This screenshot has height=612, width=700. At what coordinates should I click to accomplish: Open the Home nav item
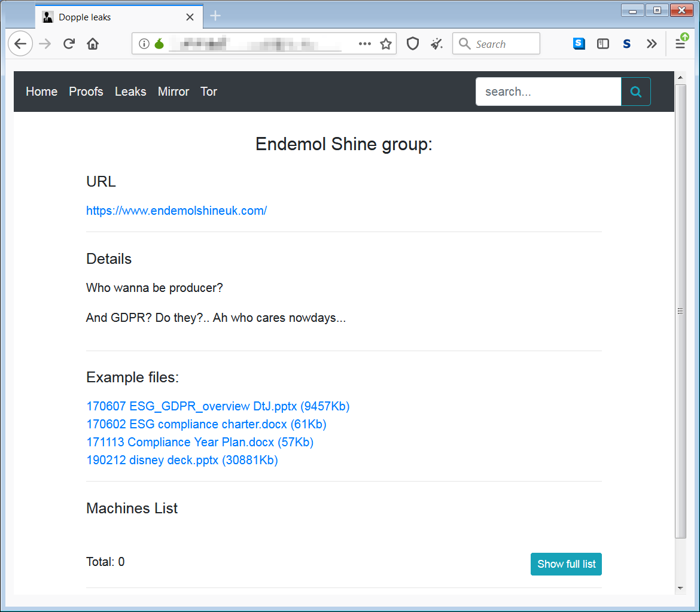click(41, 92)
